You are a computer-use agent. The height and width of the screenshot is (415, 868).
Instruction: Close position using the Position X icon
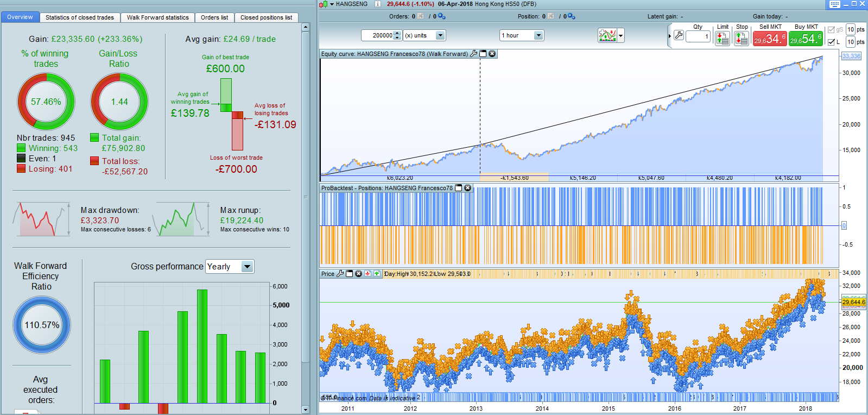coord(551,16)
